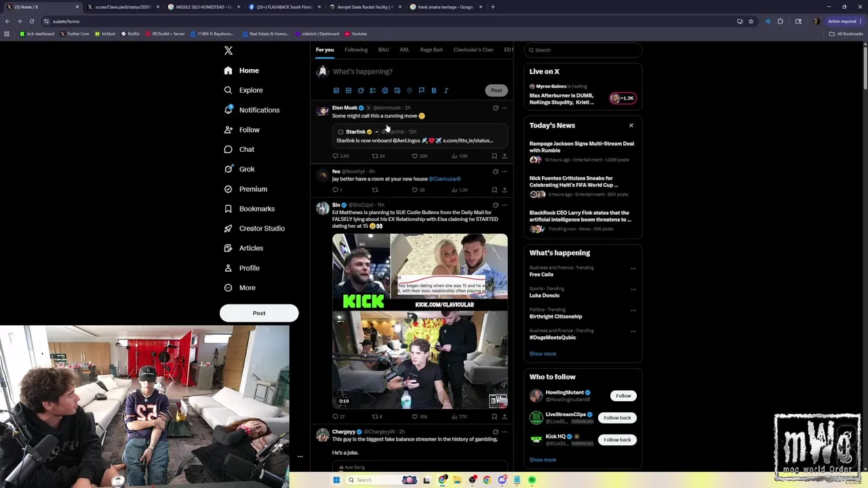Viewport: 868px width, 488px height.
Task: Open the GIF picker in the composer
Action: (349, 90)
